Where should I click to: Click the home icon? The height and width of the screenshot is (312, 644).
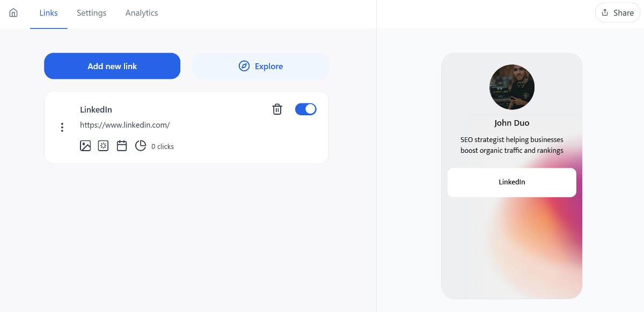coord(13,13)
